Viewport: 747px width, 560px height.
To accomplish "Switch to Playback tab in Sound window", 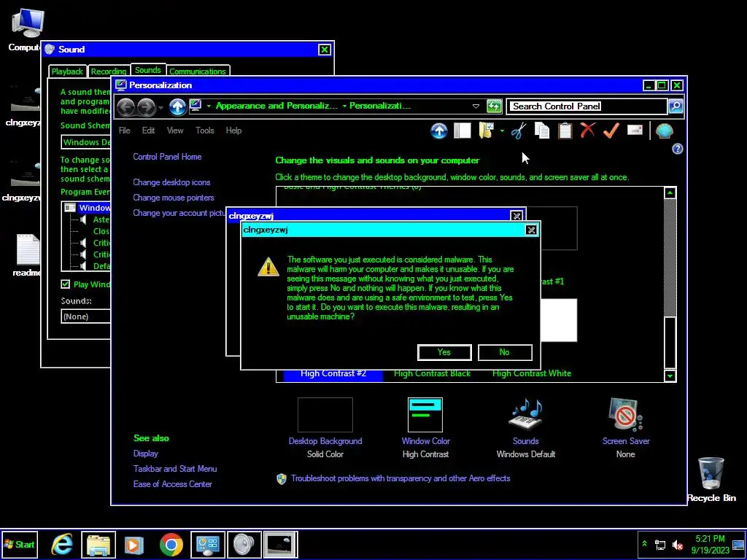I will pyautogui.click(x=67, y=71).
